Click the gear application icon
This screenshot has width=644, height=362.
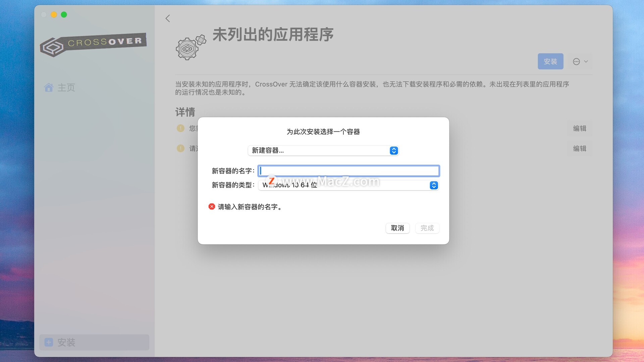point(191,48)
